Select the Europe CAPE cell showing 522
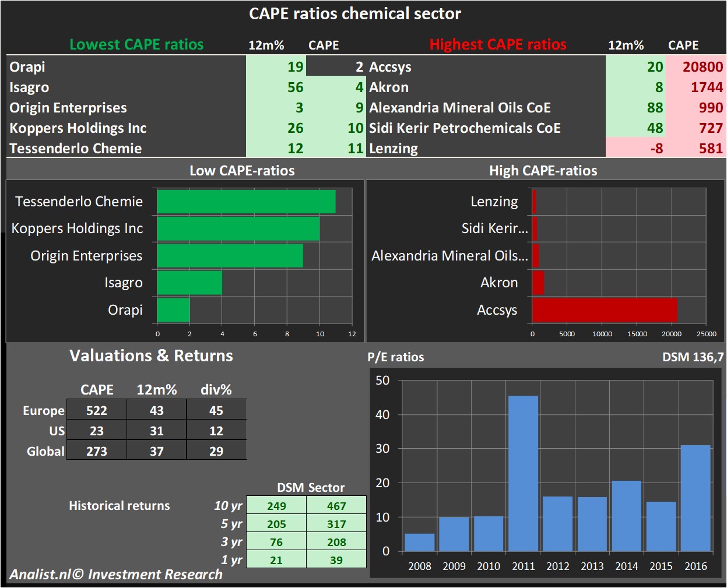This screenshot has width=727, height=588. point(97,410)
